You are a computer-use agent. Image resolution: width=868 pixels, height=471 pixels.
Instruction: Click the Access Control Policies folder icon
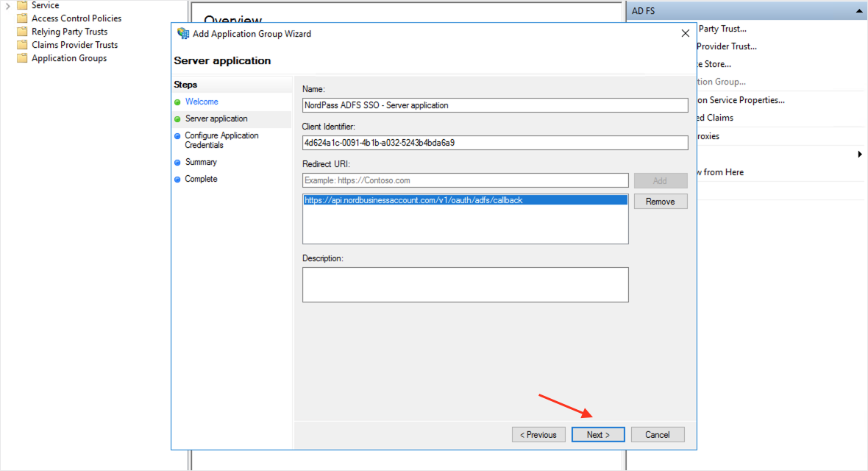pos(22,18)
